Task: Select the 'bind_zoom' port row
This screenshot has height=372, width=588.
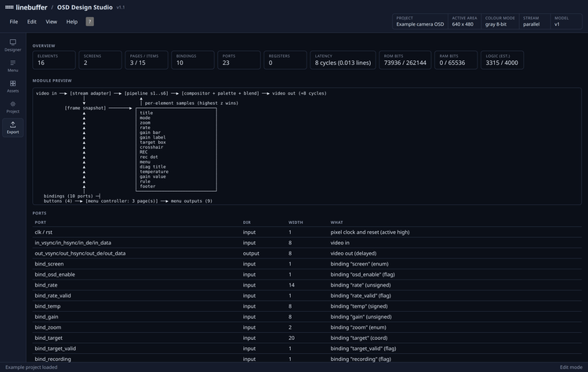Action: click(x=307, y=327)
